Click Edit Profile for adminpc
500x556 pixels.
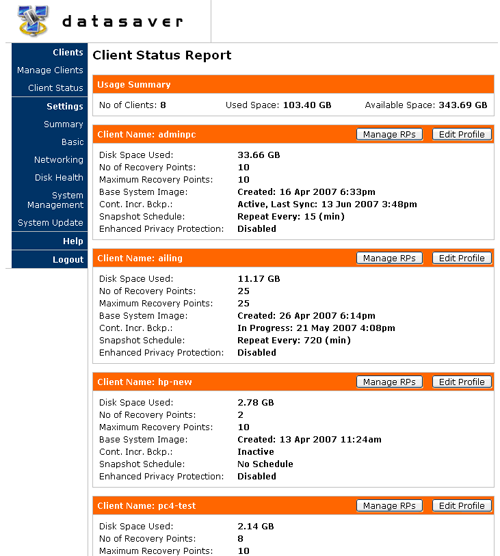(x=462, y=134)
